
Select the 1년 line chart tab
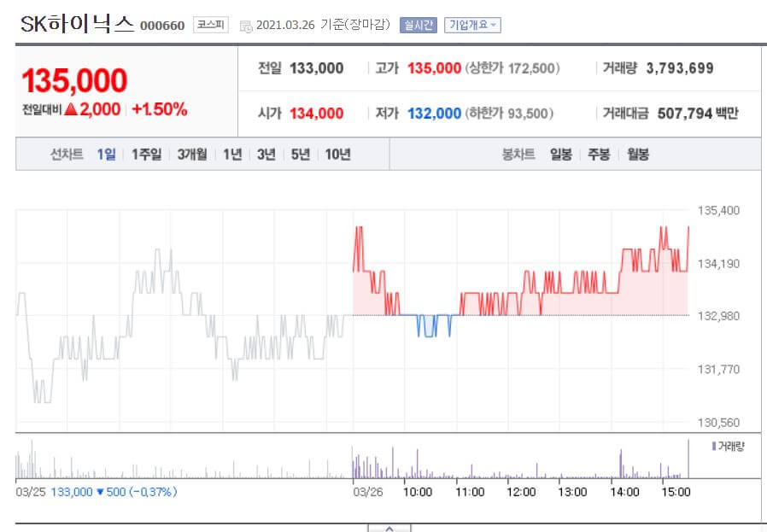pos(232,155)
